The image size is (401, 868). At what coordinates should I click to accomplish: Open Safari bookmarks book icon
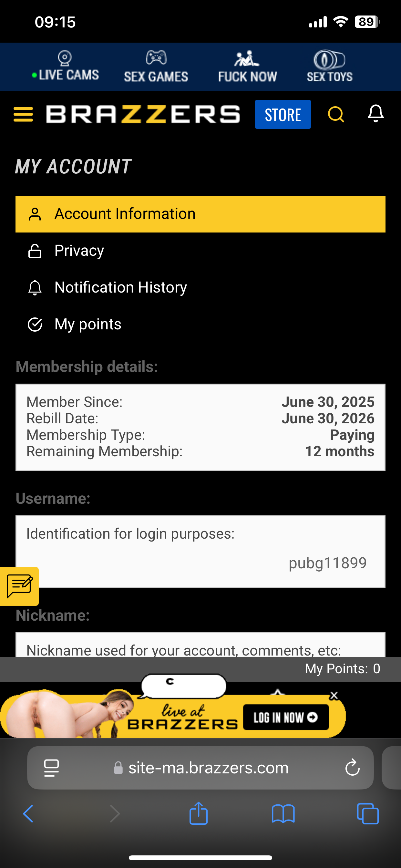(x=283, y=813)
